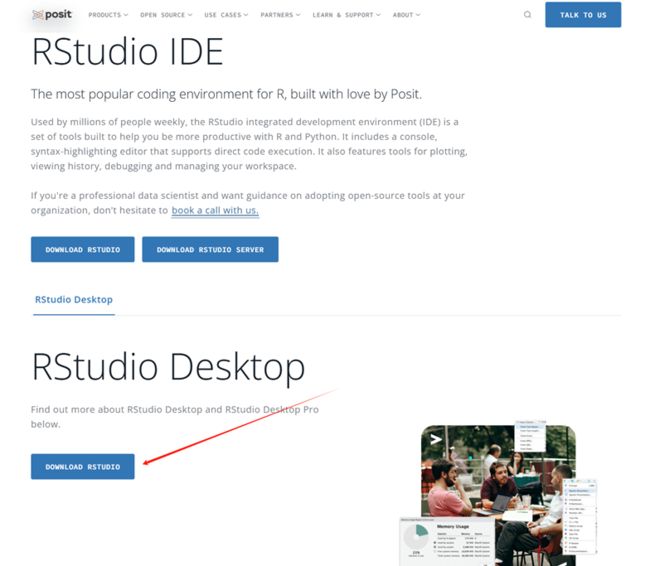This screenshot has height=566, width=650.
Task: Click top Download RStudio button
Action: click(x=82, y=250)
